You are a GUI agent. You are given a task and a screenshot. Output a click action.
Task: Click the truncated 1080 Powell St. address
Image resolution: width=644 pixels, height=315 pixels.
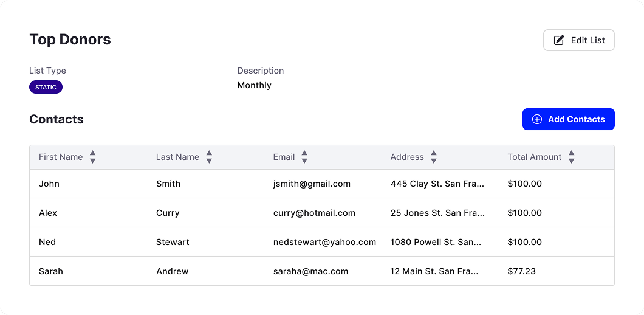pos(436,242)
